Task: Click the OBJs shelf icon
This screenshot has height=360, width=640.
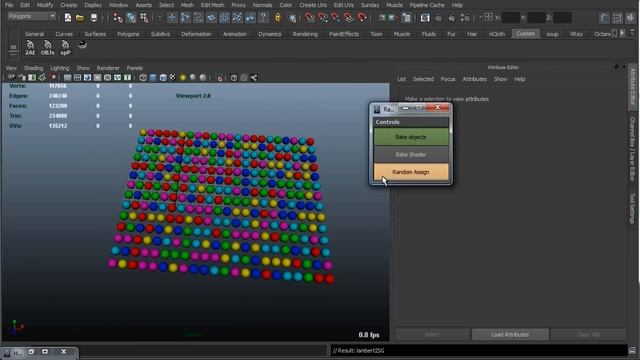Action: [x=47, y=48]
